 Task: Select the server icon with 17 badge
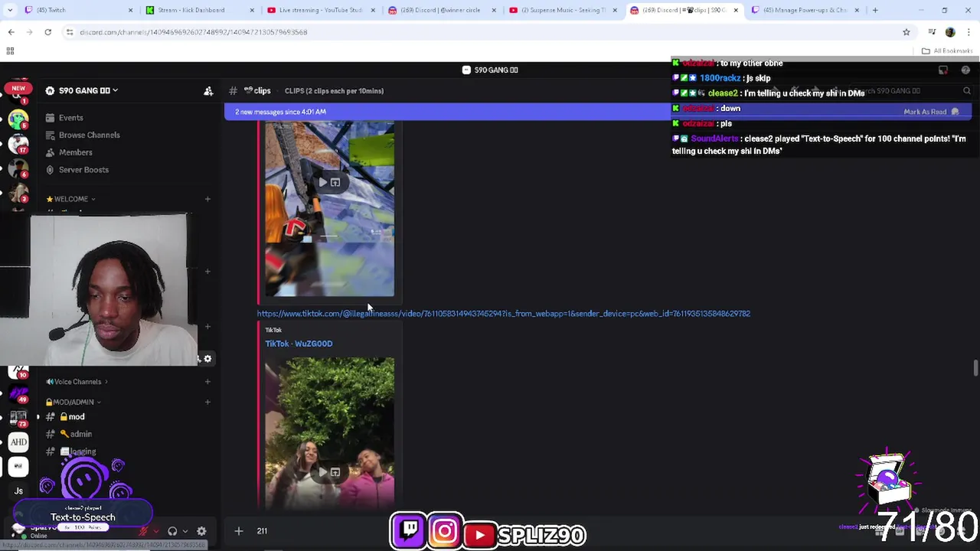click(18, 144)
